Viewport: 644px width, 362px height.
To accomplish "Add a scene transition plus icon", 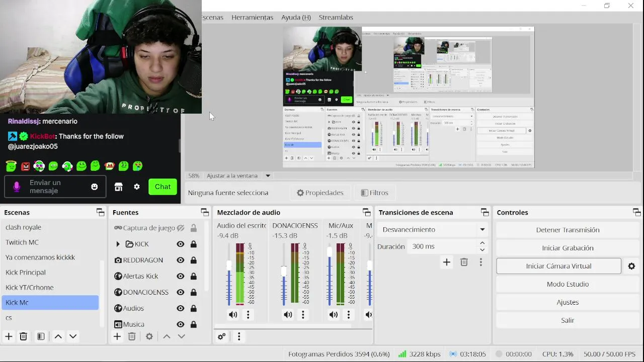I will 446,262.
